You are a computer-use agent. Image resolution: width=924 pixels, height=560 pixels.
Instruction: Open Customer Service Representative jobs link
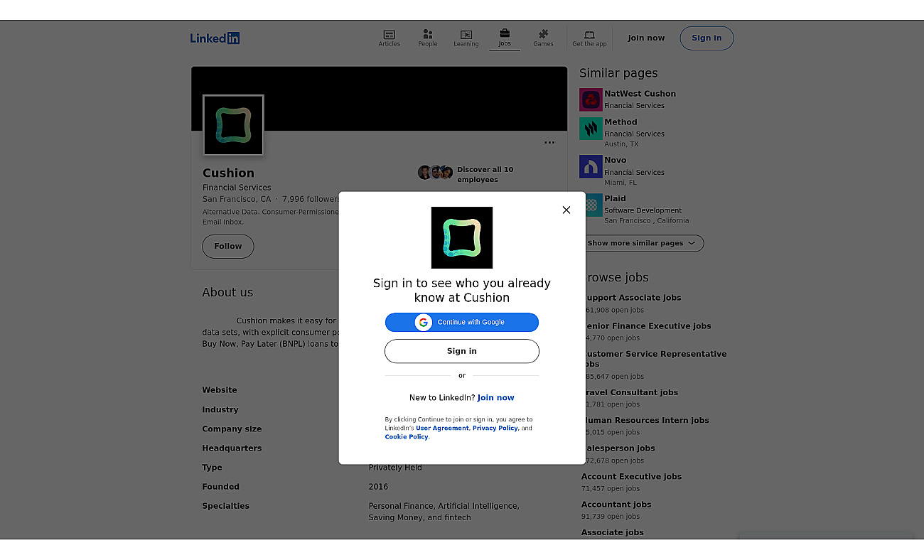point(654,359)
